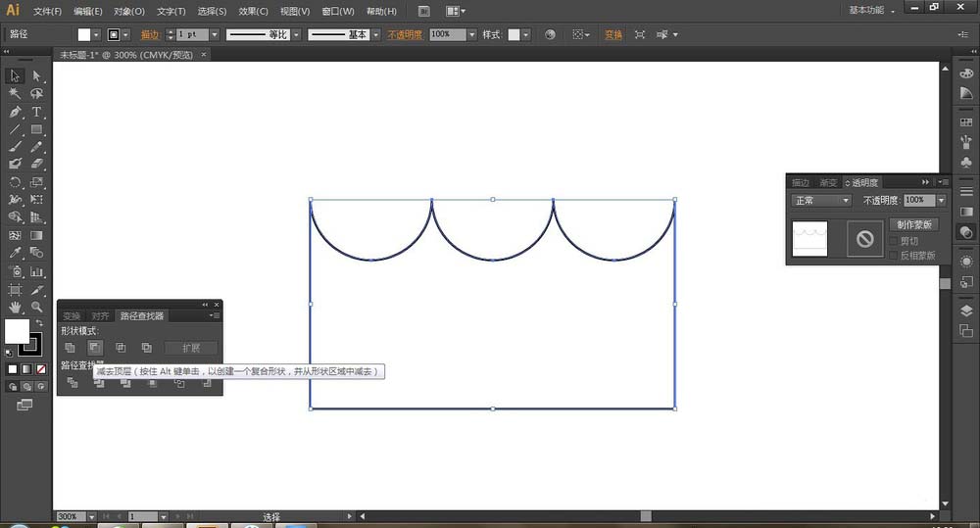Set the fill to None in toolbox
980x528 pixels.
[x=40, y=369]
